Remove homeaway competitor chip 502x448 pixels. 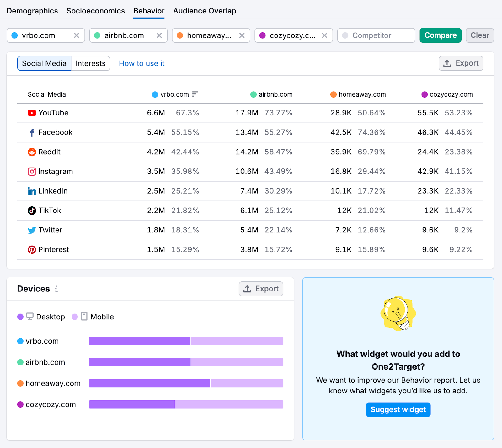(242, 35)
